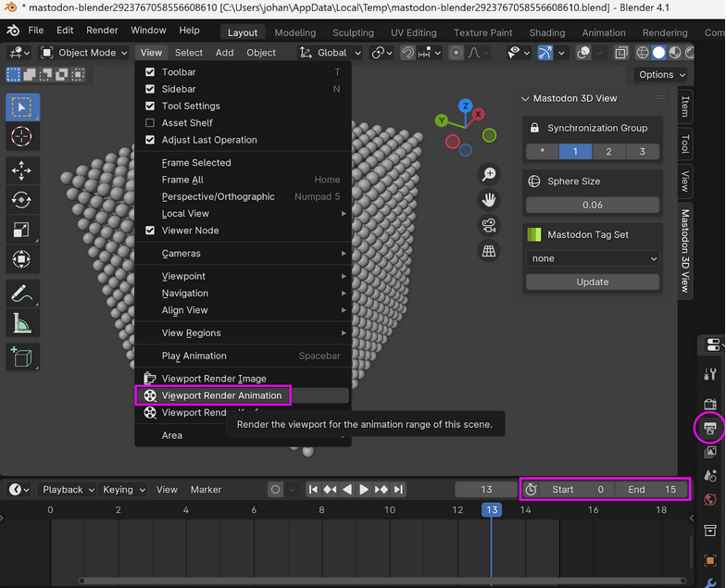Uncheck the Tool Settings checkbox

tap(150, 106)
